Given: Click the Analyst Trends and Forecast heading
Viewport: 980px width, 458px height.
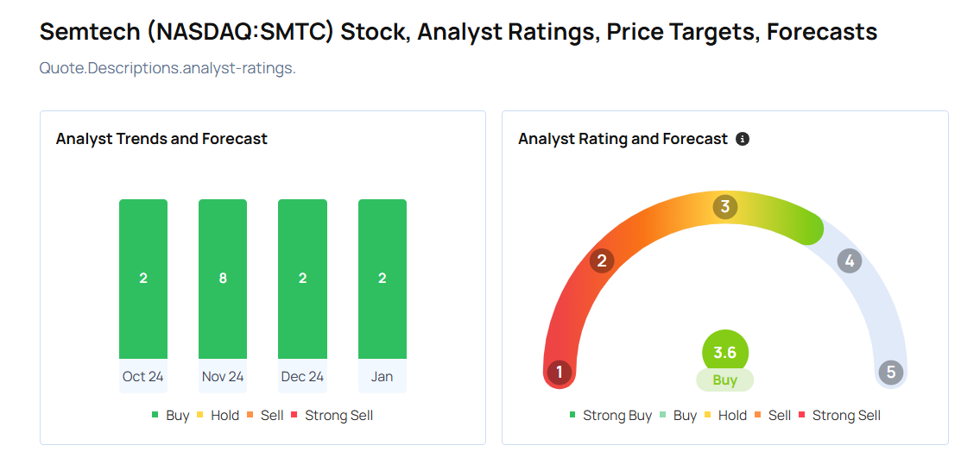Looking at the screenshot, I should point(161,139).
